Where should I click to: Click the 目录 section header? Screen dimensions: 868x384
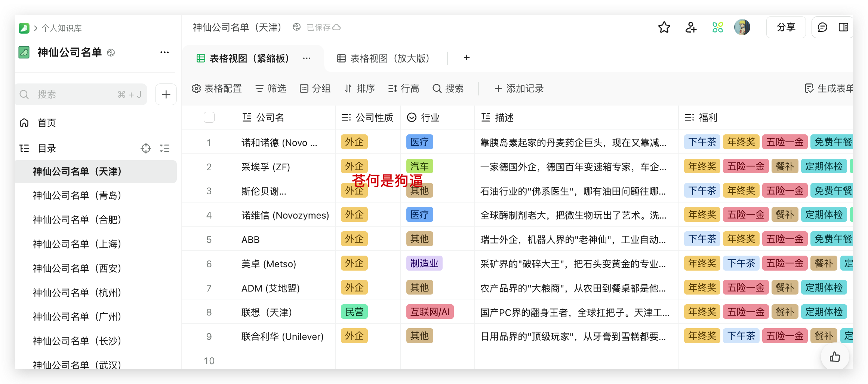(47, 148)
